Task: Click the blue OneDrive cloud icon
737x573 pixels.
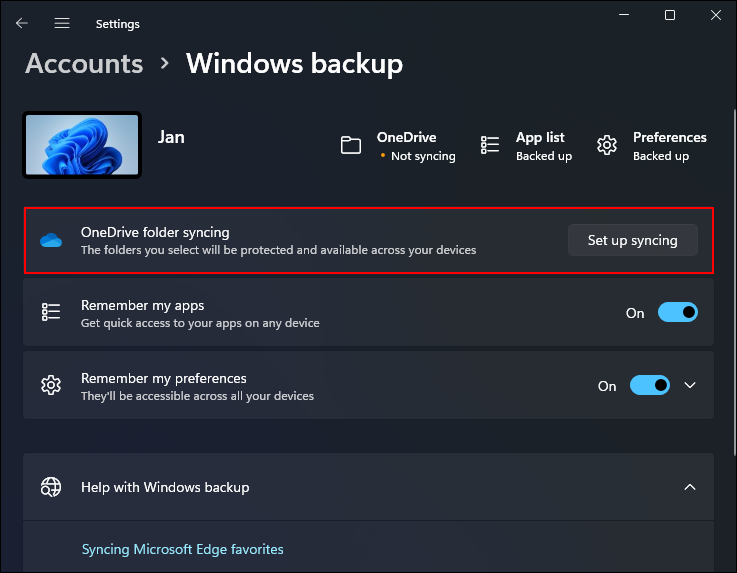Action: [x=51, y=241]
